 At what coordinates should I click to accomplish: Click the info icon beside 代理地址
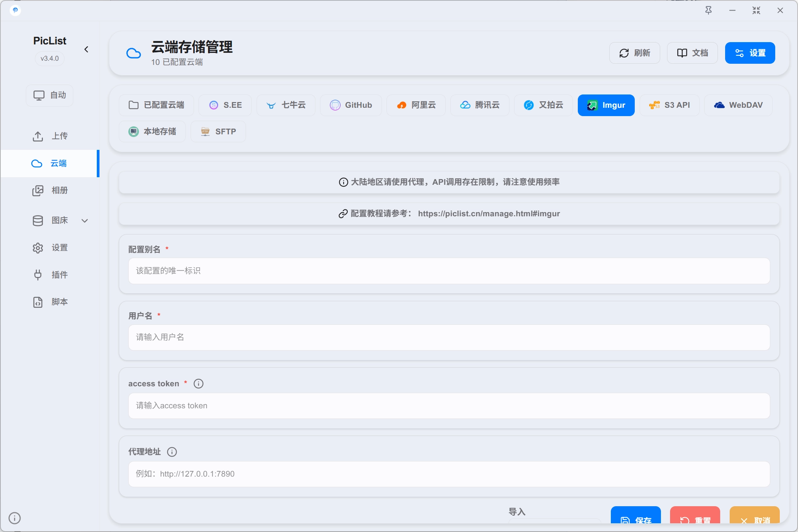coord(172,452)
